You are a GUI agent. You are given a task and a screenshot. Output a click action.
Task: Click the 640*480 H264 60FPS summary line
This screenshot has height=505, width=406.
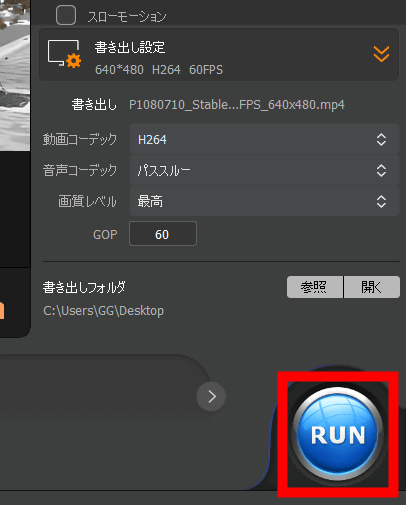tap(159, 70)
